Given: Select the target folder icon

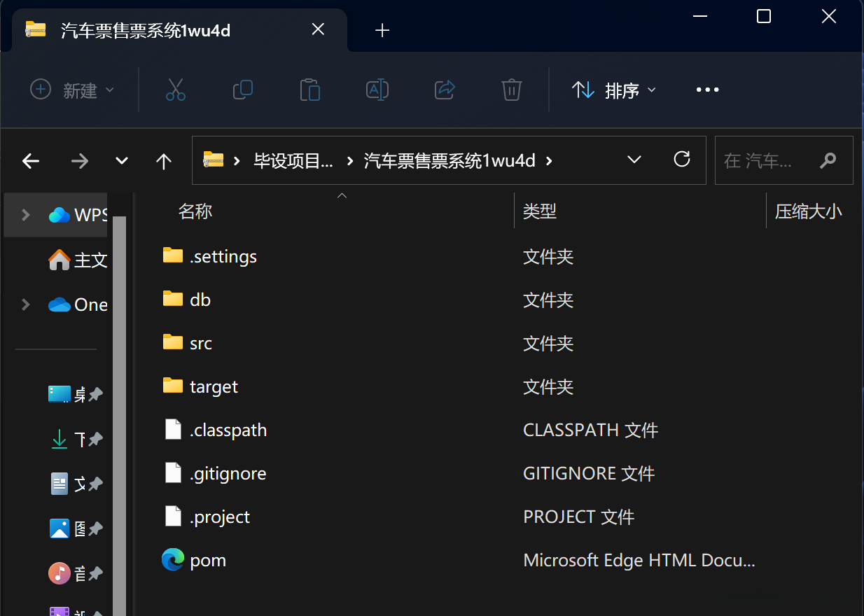Looking at the screenshot, I should pyautogui.click(x=173, y=386).
